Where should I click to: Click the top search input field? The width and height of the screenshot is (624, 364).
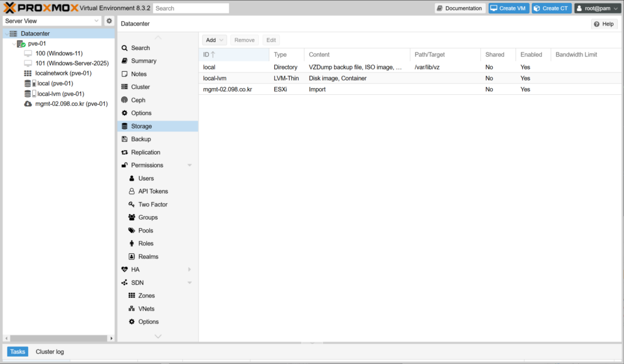191,9
